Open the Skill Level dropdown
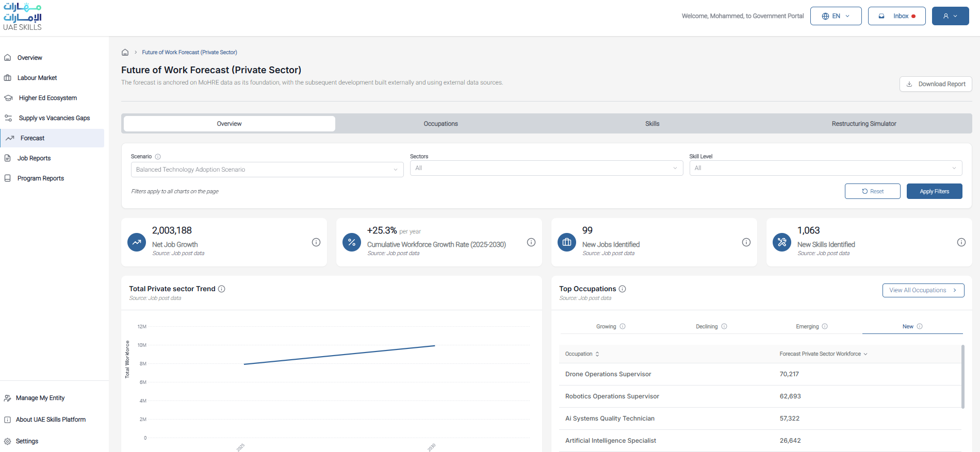The image size is (980, 452). click(x=826, y=168)
